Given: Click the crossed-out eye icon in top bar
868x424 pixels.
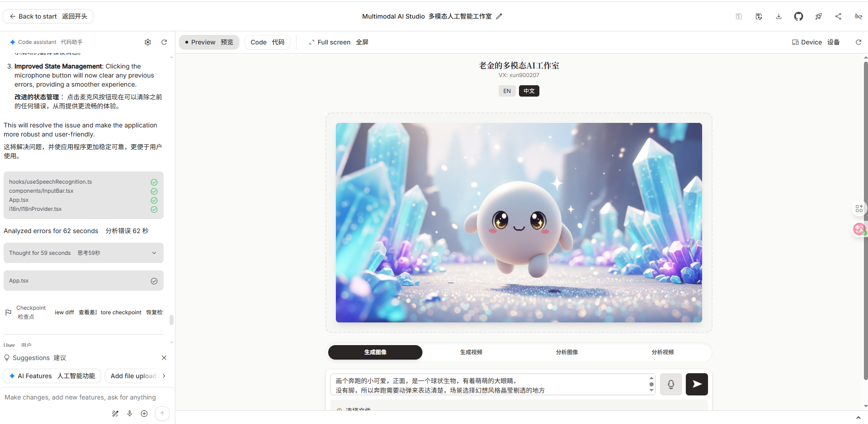Looking at the screenshot, I should [x=858, y=16].
